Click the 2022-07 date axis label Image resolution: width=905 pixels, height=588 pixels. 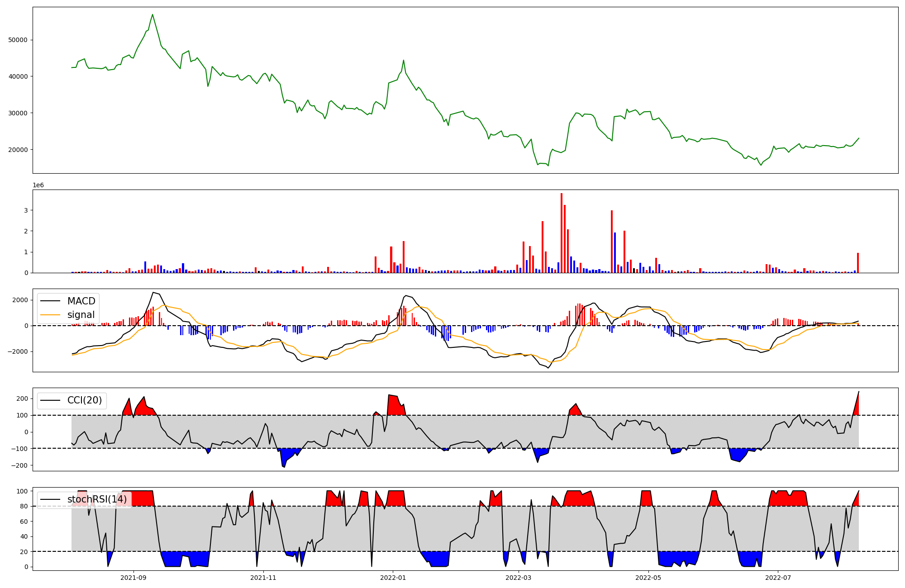[778, 578]
